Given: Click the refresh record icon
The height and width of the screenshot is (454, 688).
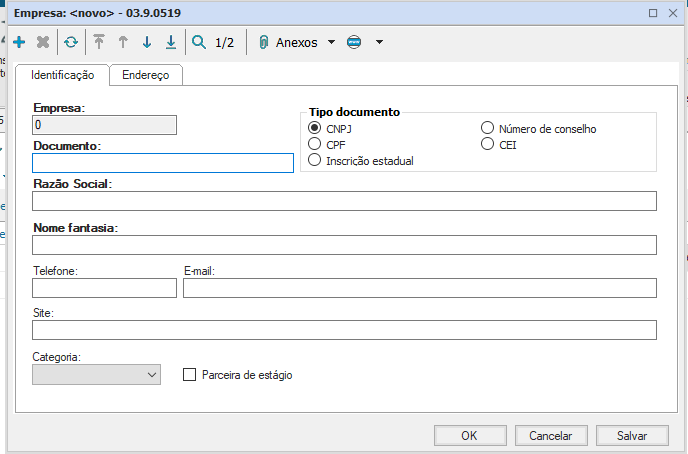Looking at the screenshot, I should tap(70, 43).
